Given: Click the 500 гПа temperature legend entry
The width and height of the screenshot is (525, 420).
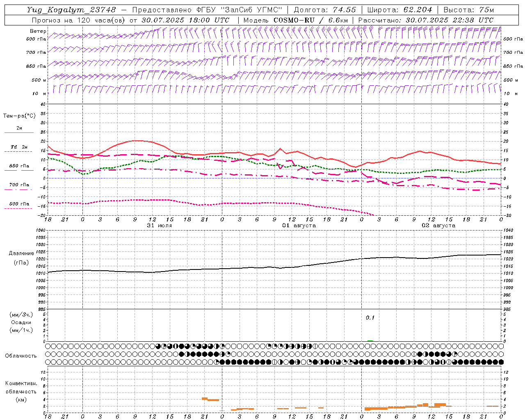Looking at the screenshot, I should pos(19,204).
